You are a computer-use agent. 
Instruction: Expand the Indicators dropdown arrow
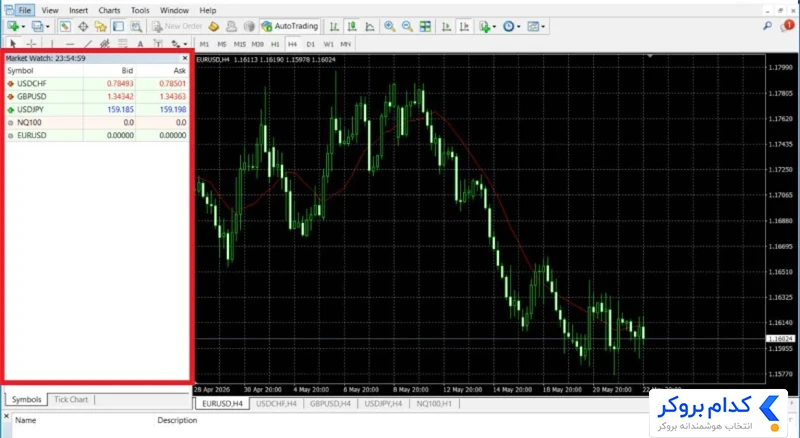(x=494, y=27)
